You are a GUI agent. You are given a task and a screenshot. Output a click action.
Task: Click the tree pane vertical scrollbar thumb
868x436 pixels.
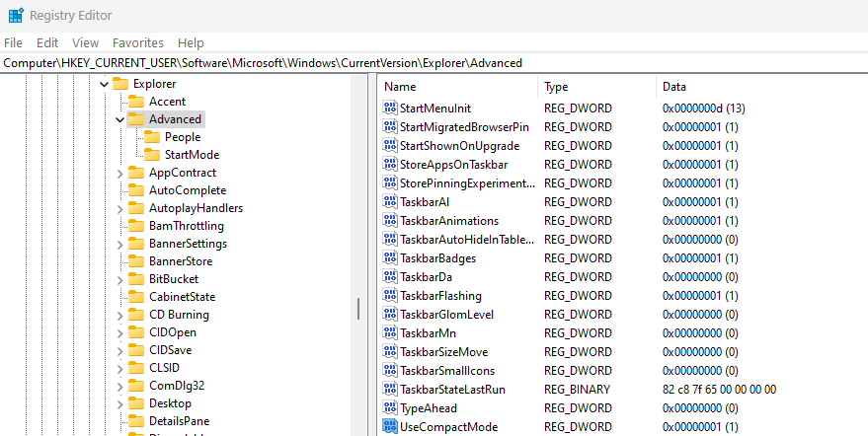tap(358, 309)
